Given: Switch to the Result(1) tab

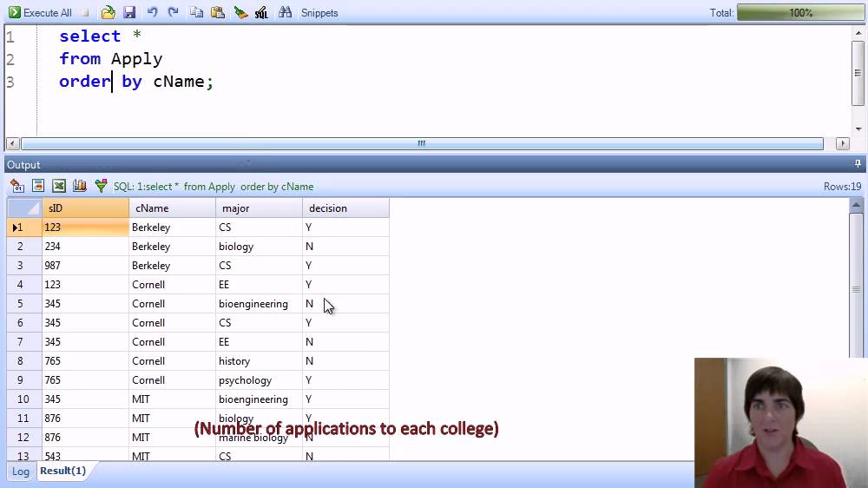Looking at the screenshot, I should (62, 471).
